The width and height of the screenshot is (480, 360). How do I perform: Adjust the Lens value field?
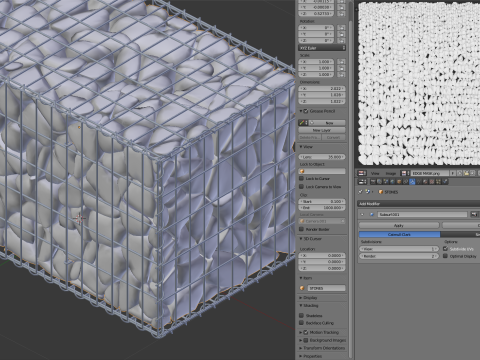pyautogui.click(x=322, y=157)
